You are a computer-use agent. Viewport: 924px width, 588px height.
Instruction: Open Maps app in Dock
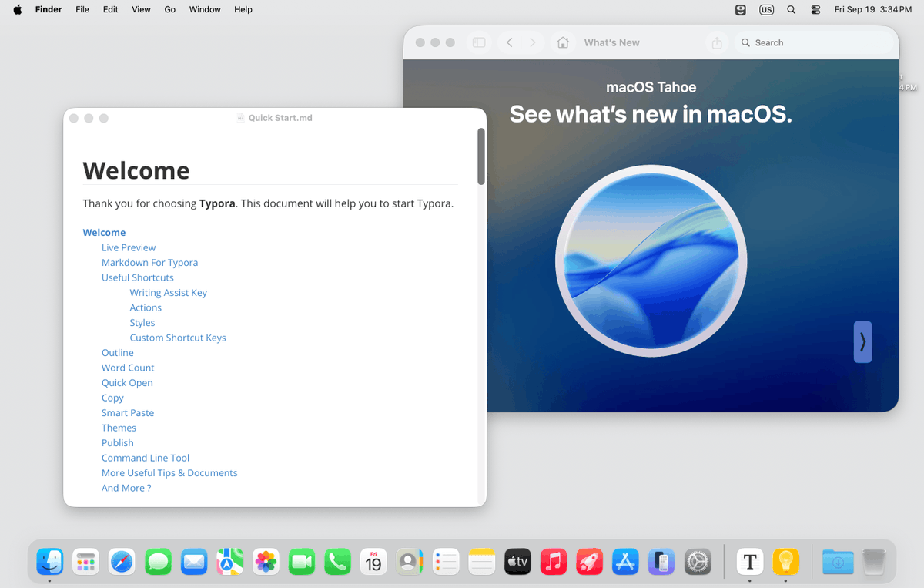229,562
